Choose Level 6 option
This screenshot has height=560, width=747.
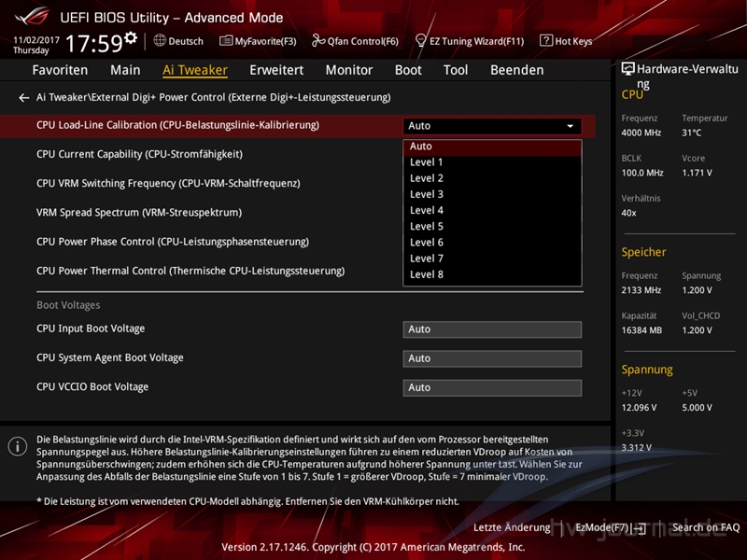[x=492, y=243]
